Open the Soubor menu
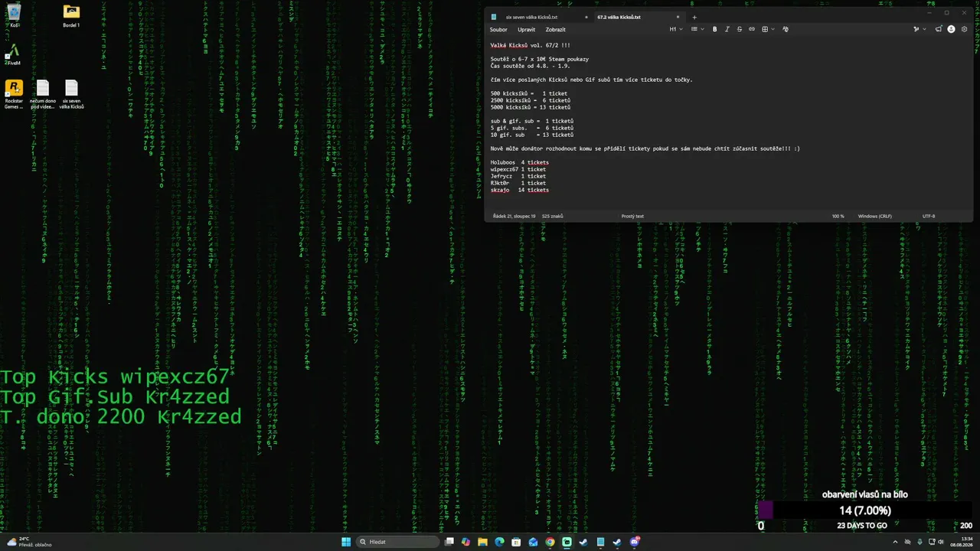Viewport: 980px width, 551px height. [498, 29]
